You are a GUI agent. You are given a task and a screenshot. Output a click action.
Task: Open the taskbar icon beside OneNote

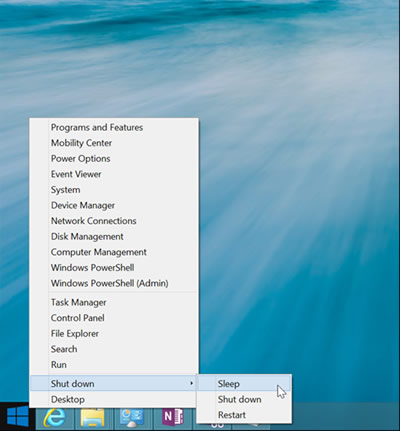tap(132, 418)
